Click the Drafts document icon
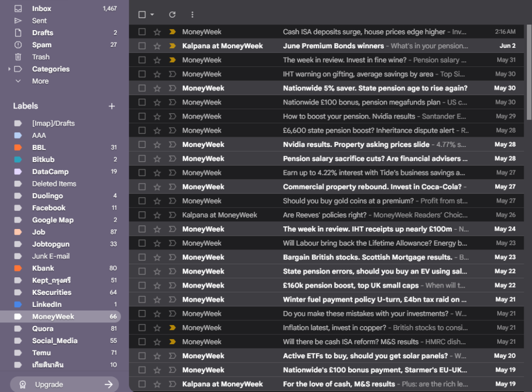Viewport: 532px width, 392px height. point(18,33)
